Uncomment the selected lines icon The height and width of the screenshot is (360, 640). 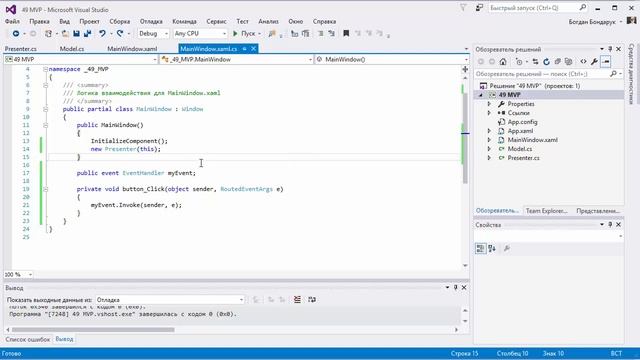[331, 33]
